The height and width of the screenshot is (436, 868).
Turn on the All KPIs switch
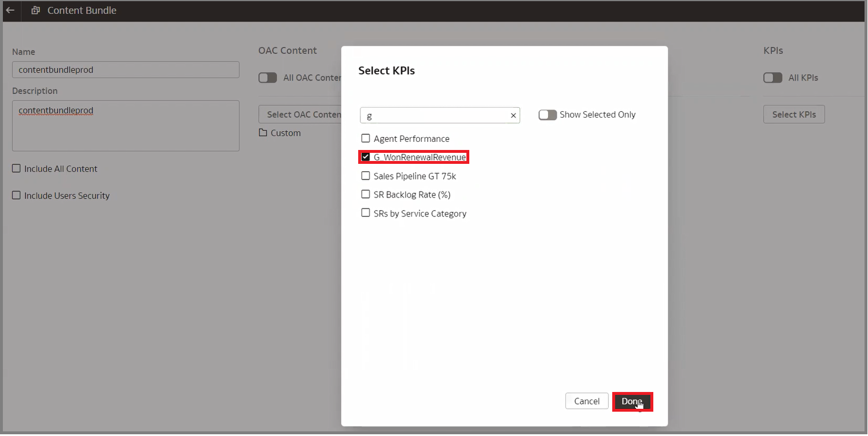point(772,77)
